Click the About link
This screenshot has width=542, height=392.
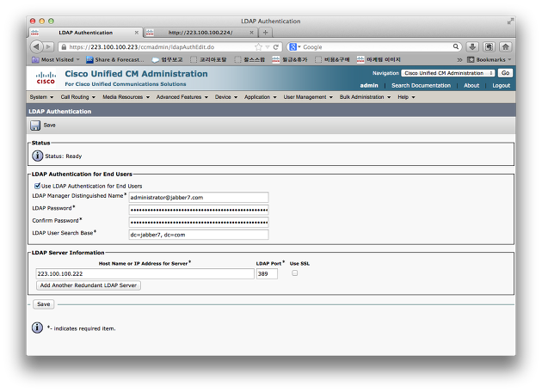[471, 85]
